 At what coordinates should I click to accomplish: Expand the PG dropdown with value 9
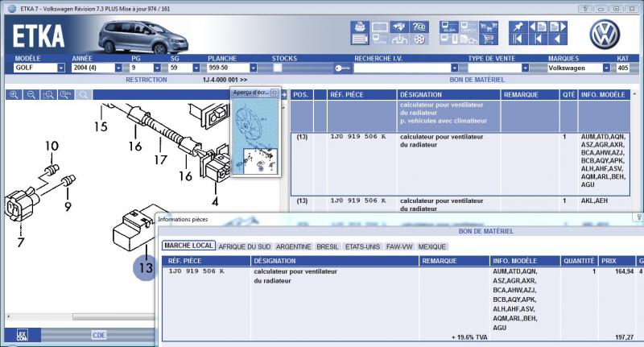coord(157,68)
